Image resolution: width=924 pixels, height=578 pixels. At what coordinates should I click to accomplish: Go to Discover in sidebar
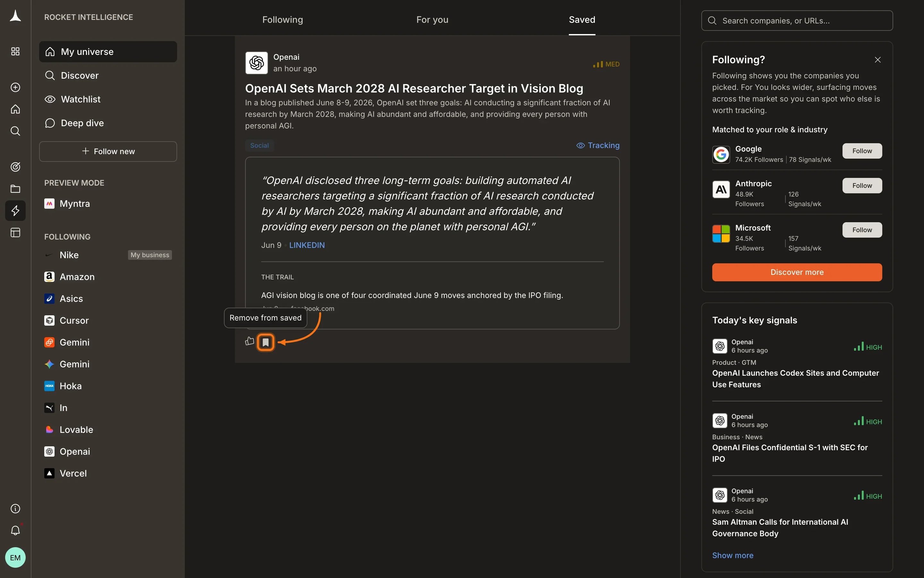(108, 75)
